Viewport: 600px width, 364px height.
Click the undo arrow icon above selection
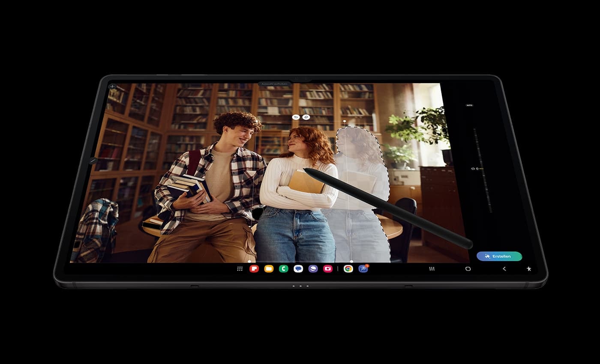295,117
